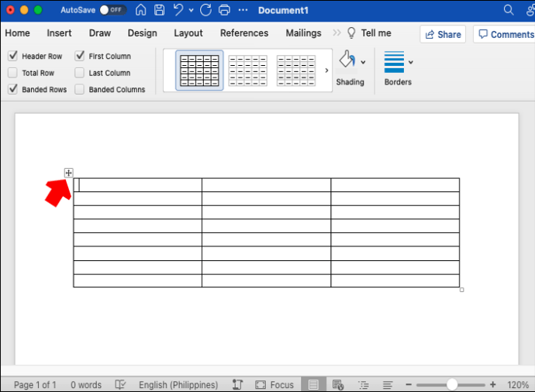
Task: Select the Table Grid style thumbnail
Action: click(x=199, y=70)
